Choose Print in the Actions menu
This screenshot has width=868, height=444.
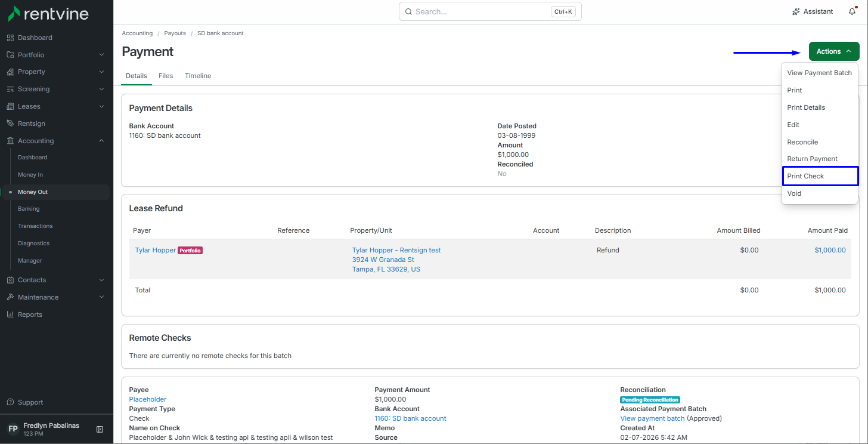tap(820, 90)
